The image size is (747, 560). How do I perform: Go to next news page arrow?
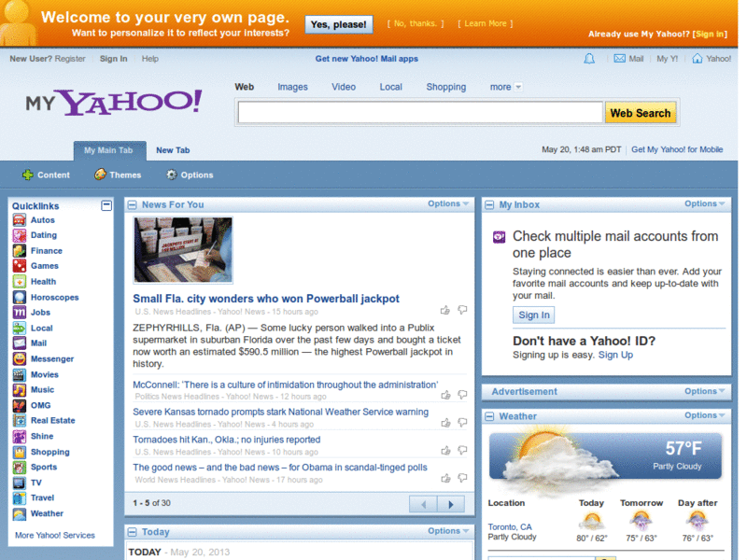(451, 504)
